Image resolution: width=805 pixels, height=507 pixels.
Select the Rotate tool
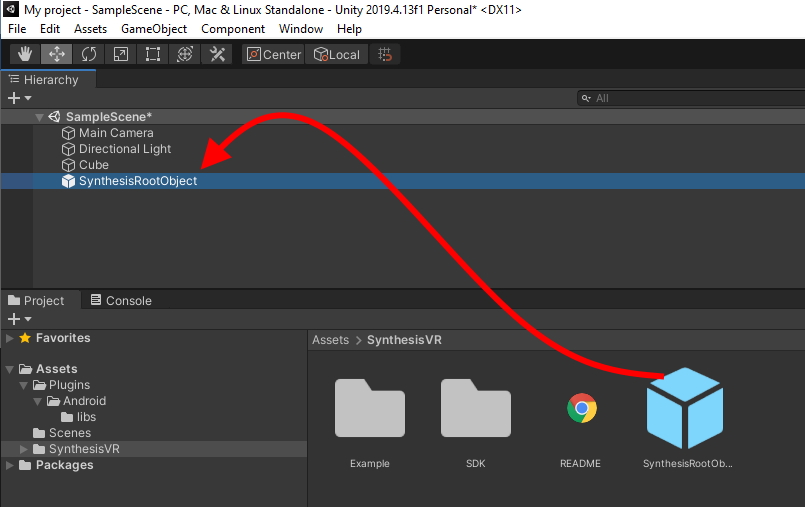[x=89, y=54]
